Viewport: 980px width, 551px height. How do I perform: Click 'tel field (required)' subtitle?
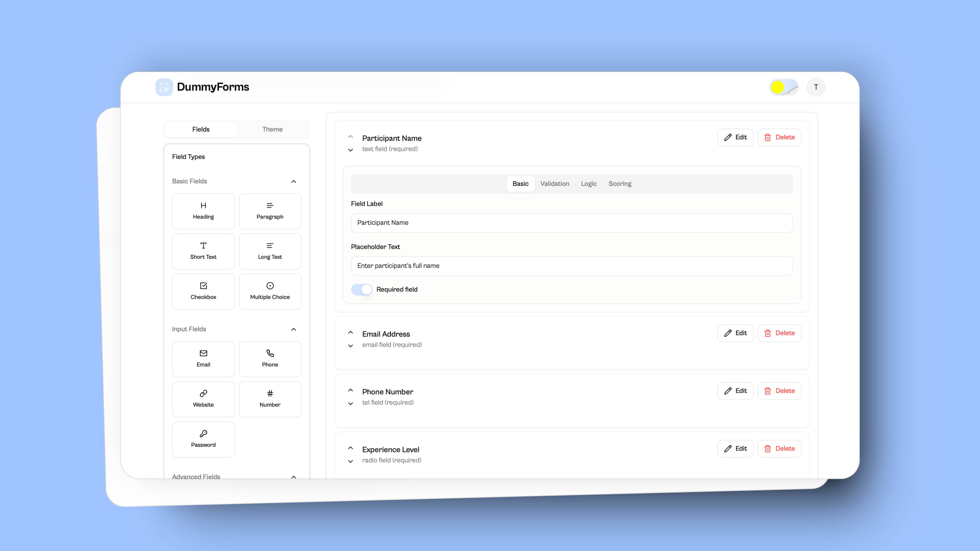point(388,403)
